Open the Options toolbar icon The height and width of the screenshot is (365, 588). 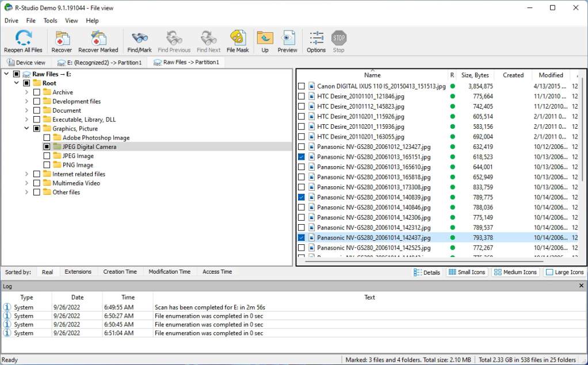(316, 38)
